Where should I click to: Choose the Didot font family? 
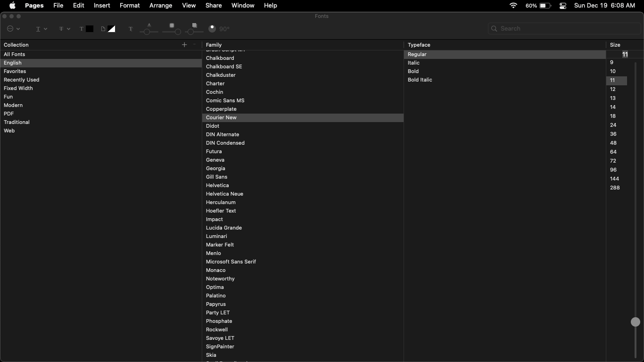pyautogui.click(x=303, y=126)
